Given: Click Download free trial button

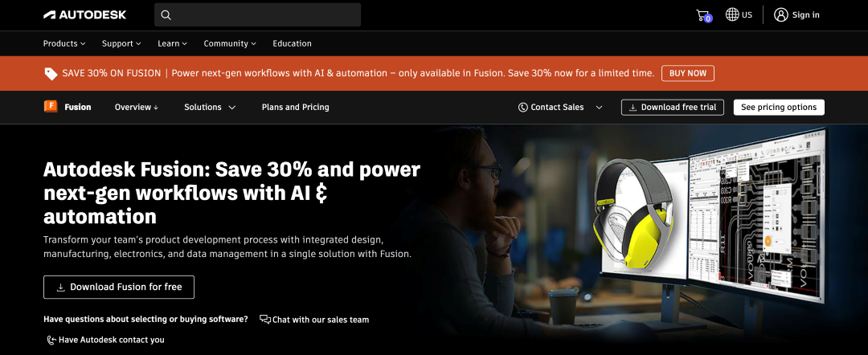Looking at the screenshot, I should point(673,108).
